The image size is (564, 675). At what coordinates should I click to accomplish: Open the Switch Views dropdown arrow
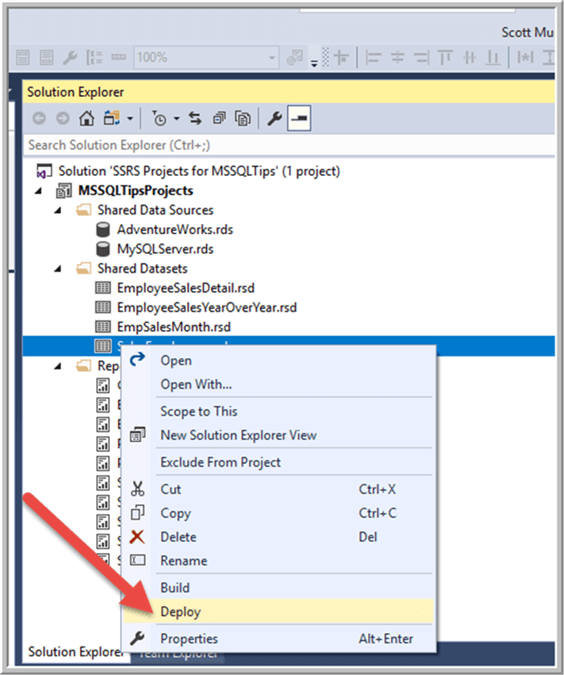(x=130, y=118)
